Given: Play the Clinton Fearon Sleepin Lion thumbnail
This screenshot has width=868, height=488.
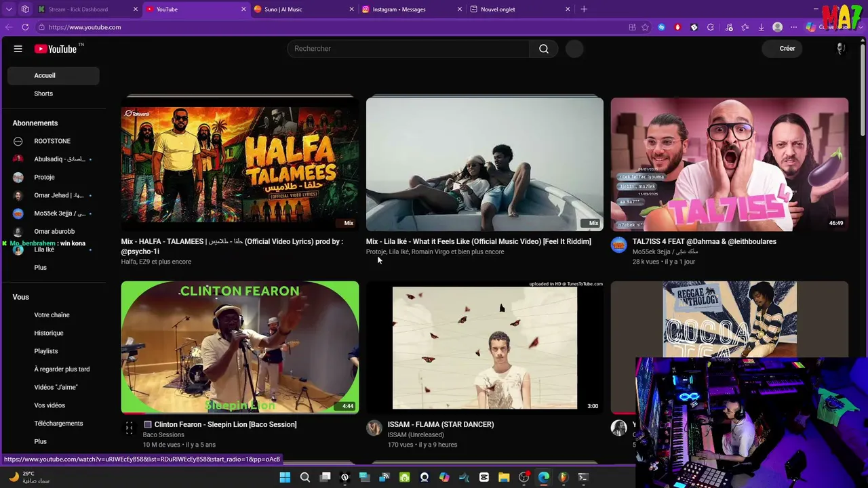Looking at the screenshot, I should click(x=240, y=347).
